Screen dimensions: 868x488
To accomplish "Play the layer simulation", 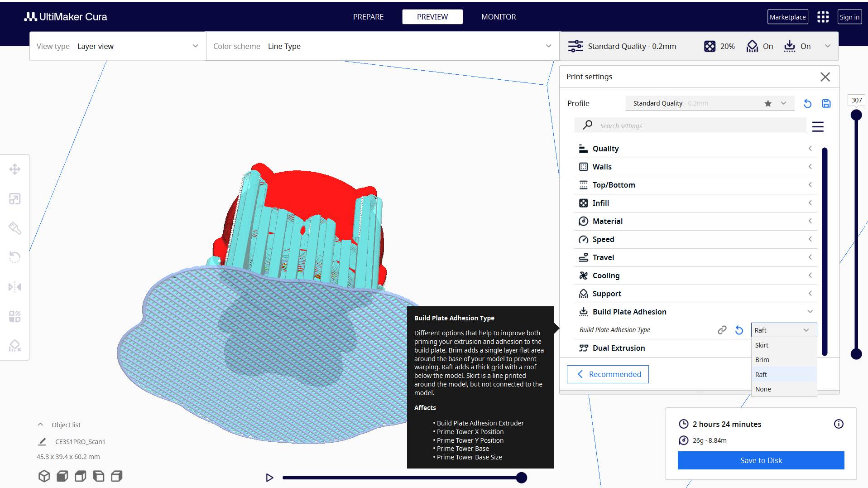I will tap(269, 478).
